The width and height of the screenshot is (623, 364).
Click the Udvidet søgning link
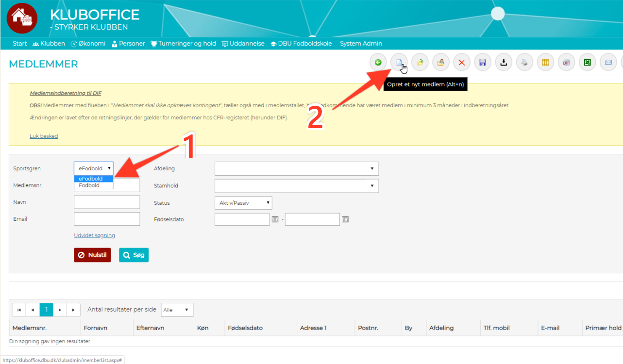[94, 235]
